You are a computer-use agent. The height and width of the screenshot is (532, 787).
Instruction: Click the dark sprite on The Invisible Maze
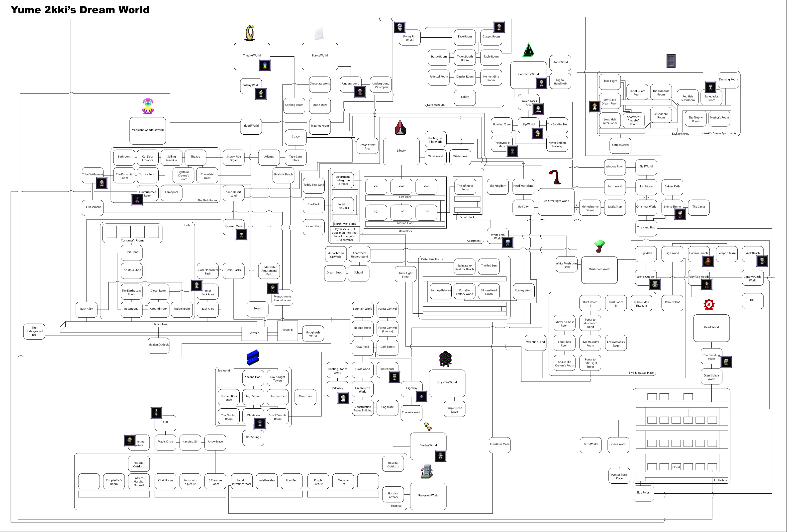(x=512, y=151)
